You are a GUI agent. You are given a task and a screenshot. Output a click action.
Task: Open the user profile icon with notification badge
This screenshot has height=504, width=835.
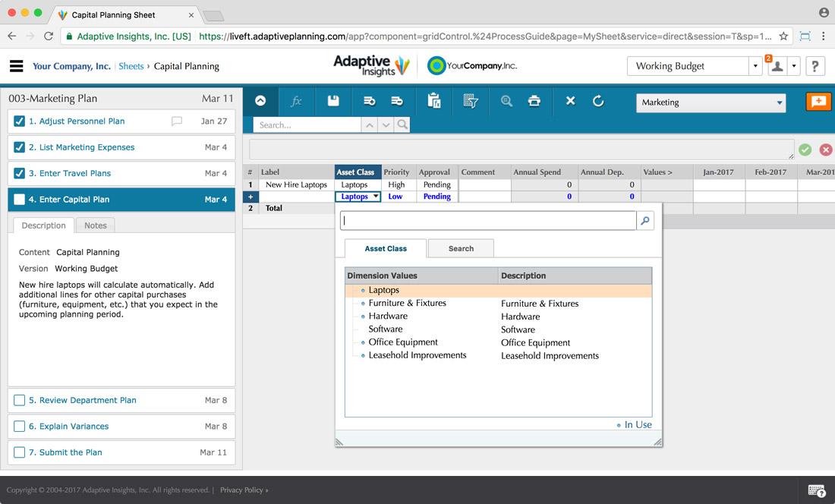point(777,66)
